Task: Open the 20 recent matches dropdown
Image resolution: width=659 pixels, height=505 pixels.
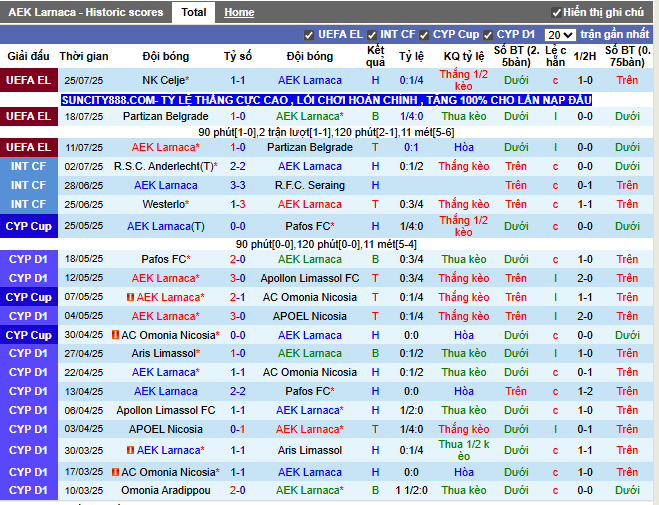Action: [x=560, y=35]
